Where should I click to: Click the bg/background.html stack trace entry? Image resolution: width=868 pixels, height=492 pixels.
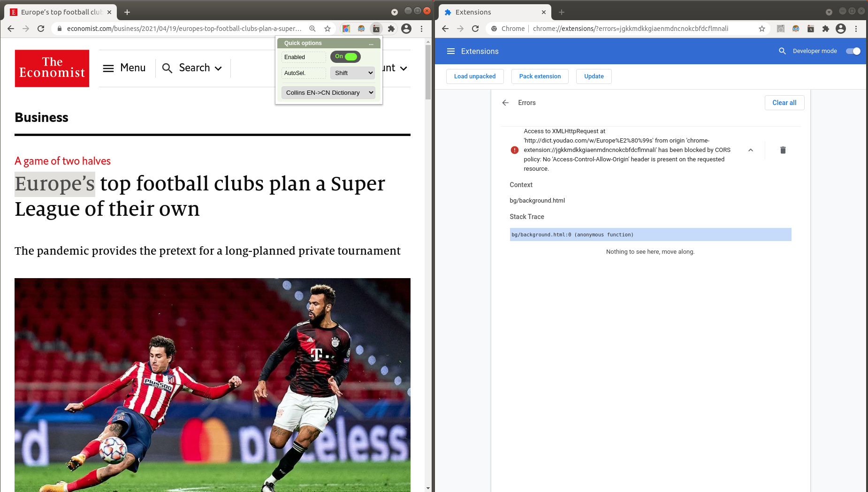tap(572, 235)
